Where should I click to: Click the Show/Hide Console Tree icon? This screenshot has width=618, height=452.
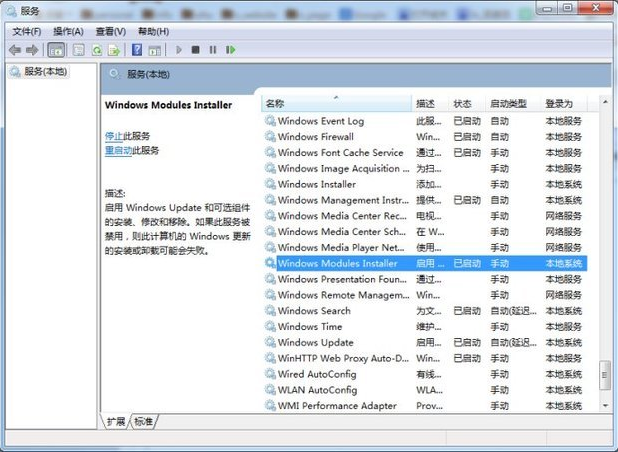pos(56,49)
